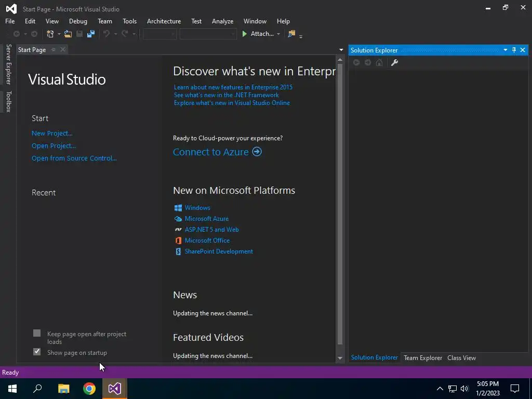Open the New Project icon dropdown arrow
Image resolution: width=532 pixels, height=399 pixels.
pyautogui.click(x=59, y=34)
